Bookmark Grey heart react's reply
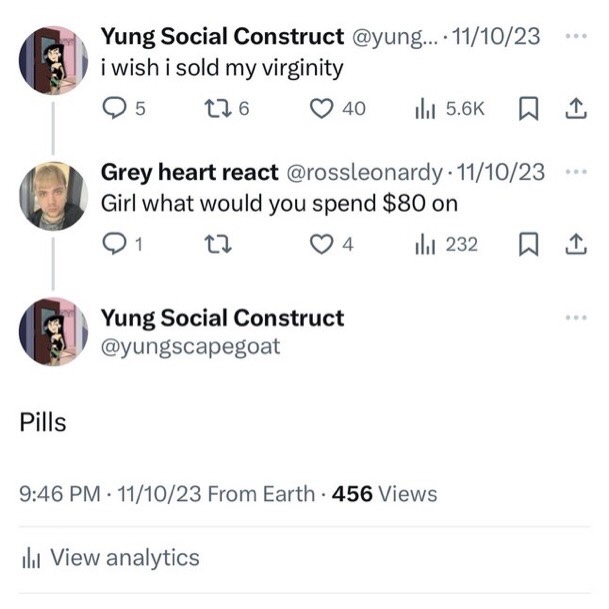 point(529,244)
